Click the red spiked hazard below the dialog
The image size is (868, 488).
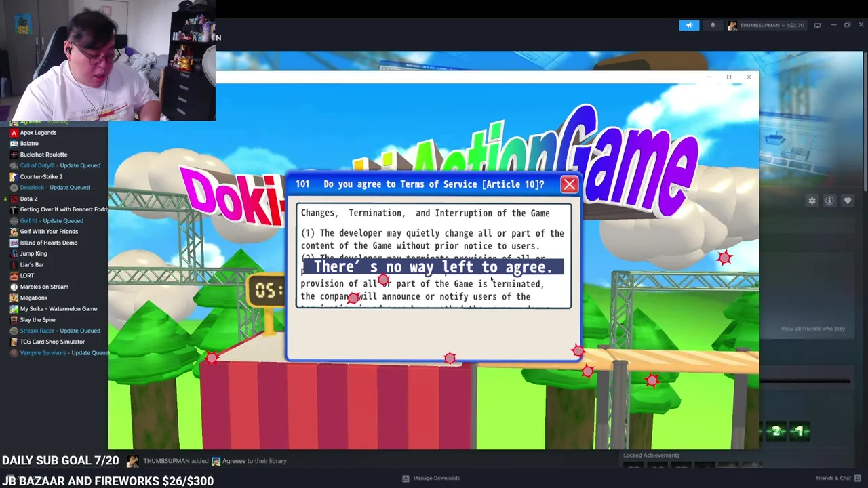pyautogui.click(x=450, y=358)
